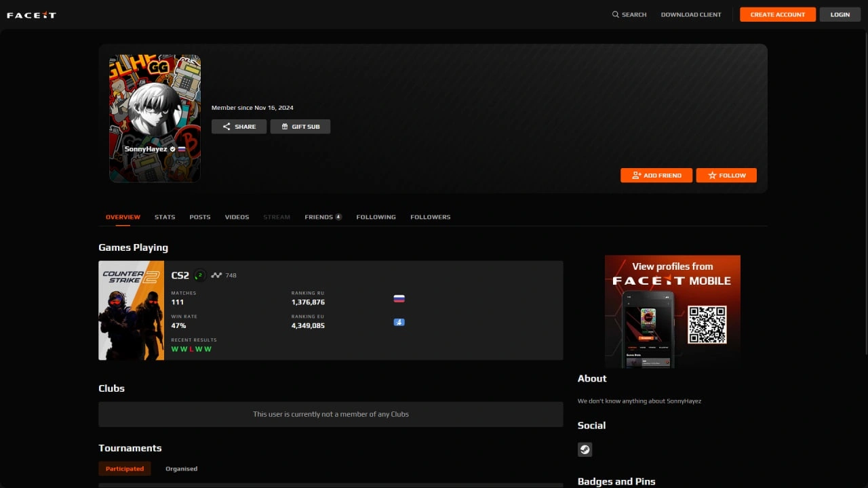868x488 pixels.
Task: Click the We don't know anything about SonnyHayez text
Action: [639, 401]
